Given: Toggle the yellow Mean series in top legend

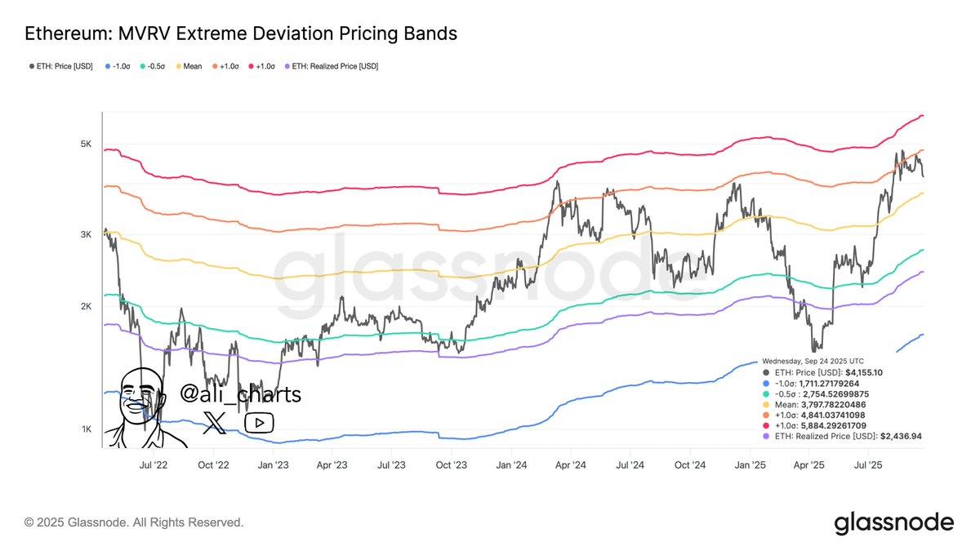Looking at the screenshot, I should 189,66.
